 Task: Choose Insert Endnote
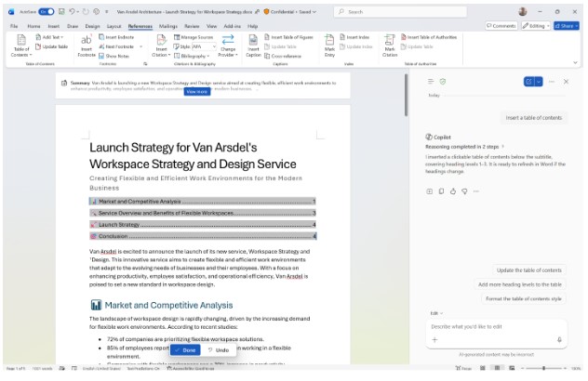(116, 37)
